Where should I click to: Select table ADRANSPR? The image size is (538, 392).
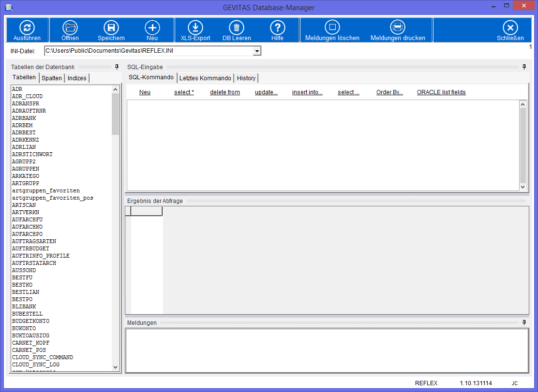click(26, 103)
